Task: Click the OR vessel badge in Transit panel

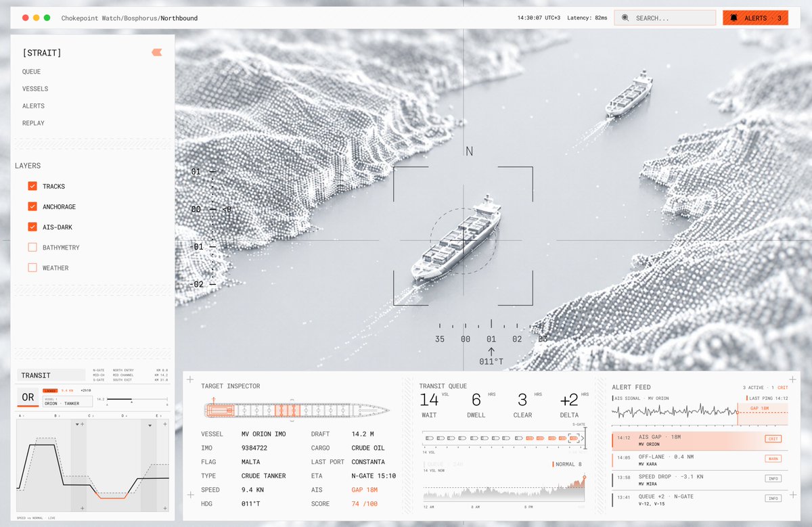Action: tap(28, 397)
